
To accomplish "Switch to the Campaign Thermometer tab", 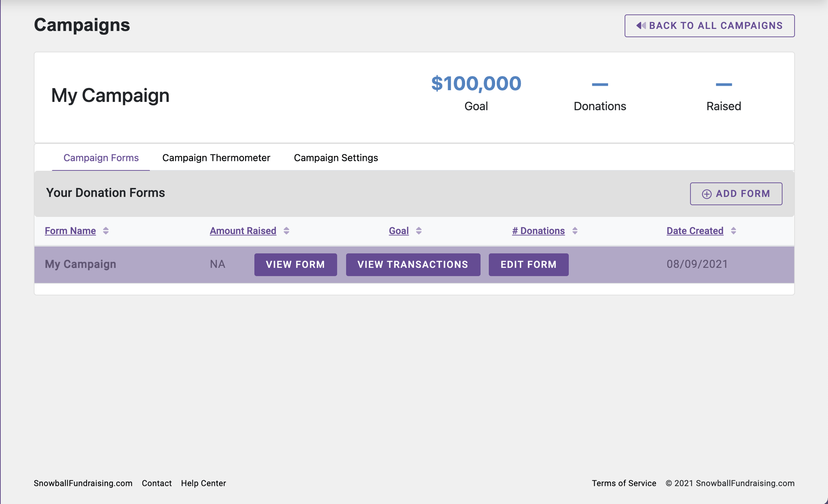I will [x=216, y=158].
